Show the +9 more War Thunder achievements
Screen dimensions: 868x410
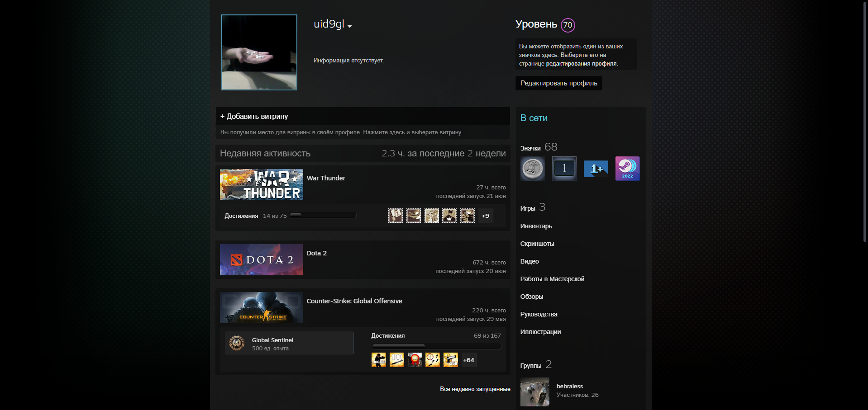(x=486, y=216)
